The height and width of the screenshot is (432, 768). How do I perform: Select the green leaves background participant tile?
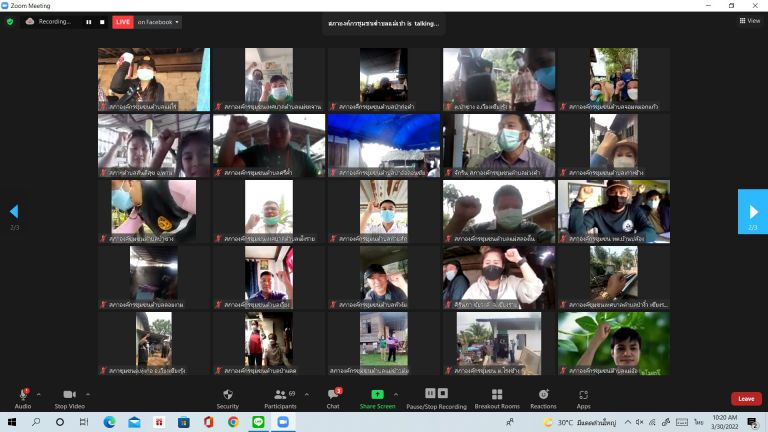[614, 343]
